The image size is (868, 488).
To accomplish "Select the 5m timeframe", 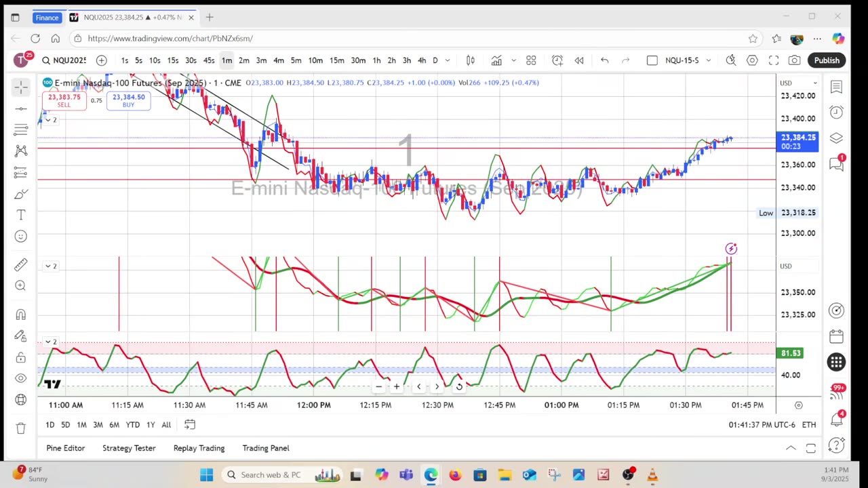I will click(296, 60).
